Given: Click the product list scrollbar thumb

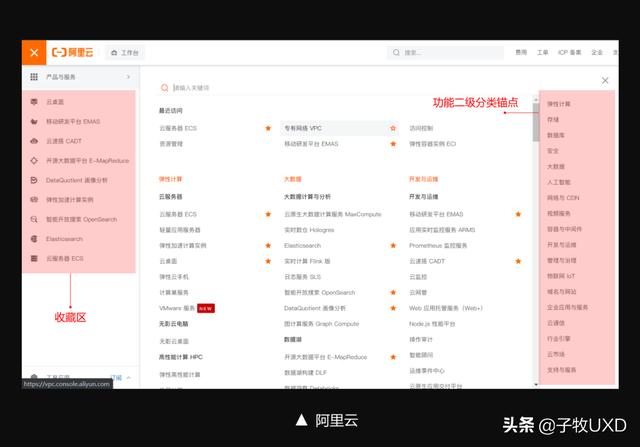Looking at the screenshot, I should tap(536, 123).
